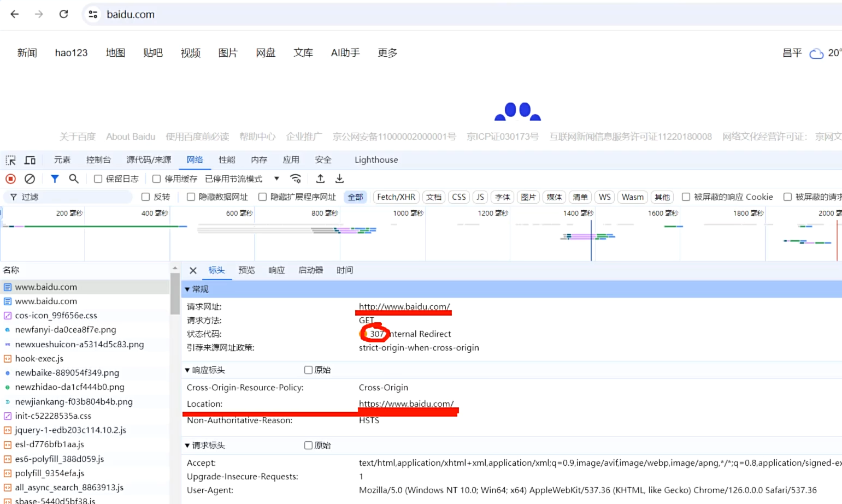The image size is (842, 504).
Task: Click icon beside polyfill_9354efa.js
Action: (8, 473)
